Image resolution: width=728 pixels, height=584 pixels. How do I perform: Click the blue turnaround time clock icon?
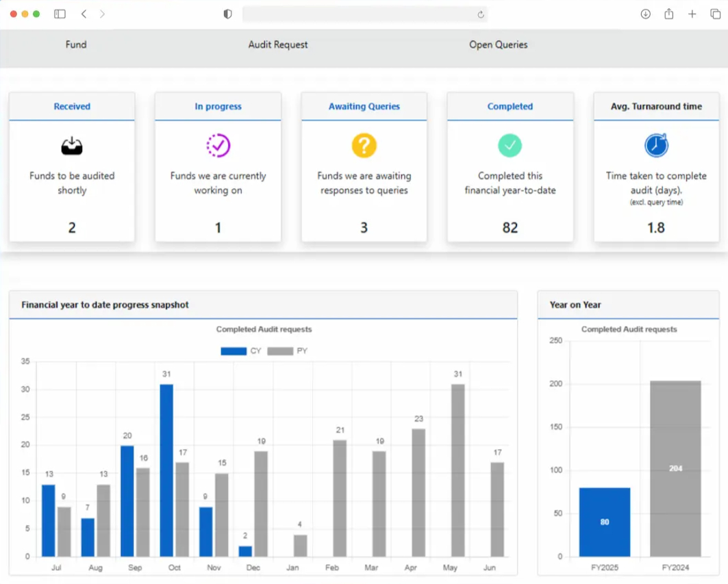point(655,145)
